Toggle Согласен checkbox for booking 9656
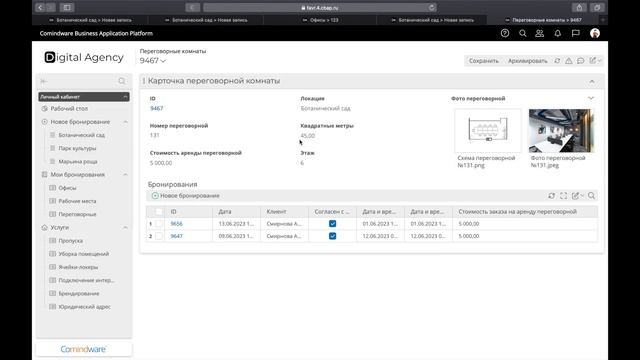 pos(332,224)
